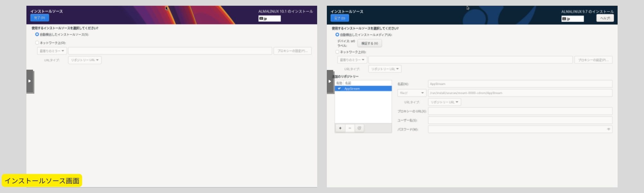Remove repository with minus icon

[350, 128]
